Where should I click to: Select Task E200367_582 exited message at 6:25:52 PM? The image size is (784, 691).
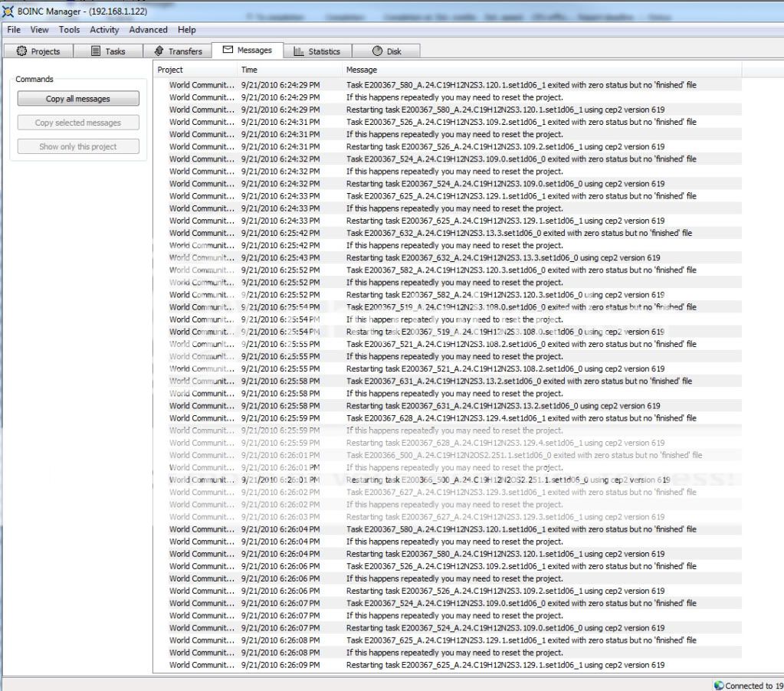448,270
